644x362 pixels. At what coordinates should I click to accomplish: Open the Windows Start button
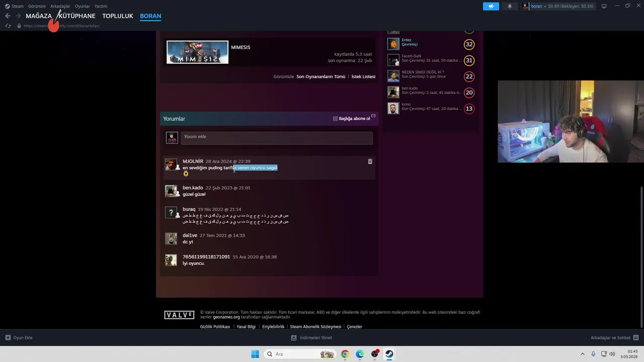tap(255, 354)
